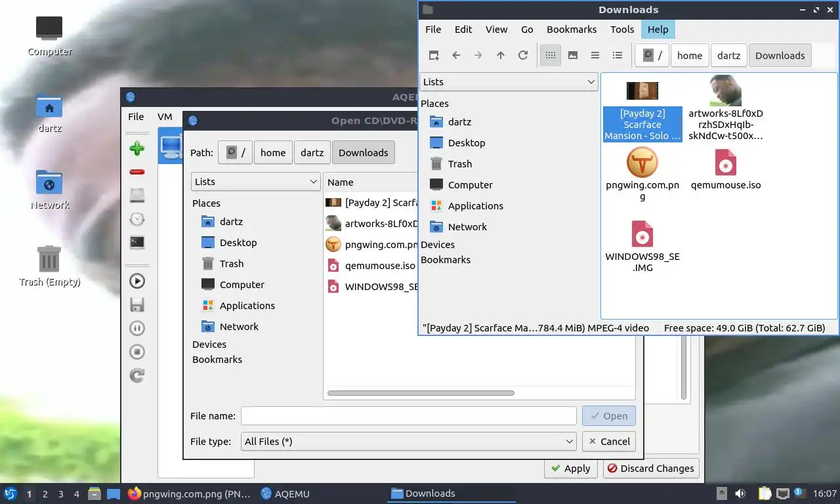
Task: Open the Tools menu in Downloads window
Action: [x=622, y=30]
